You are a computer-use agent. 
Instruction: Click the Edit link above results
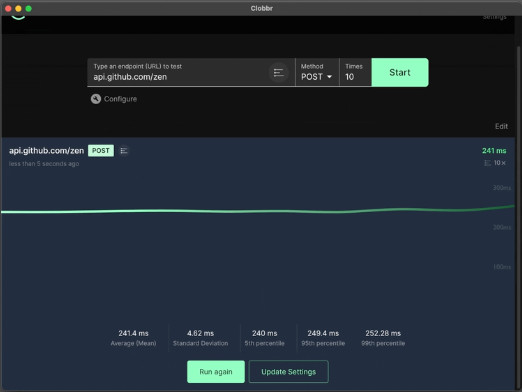point(501,126)
